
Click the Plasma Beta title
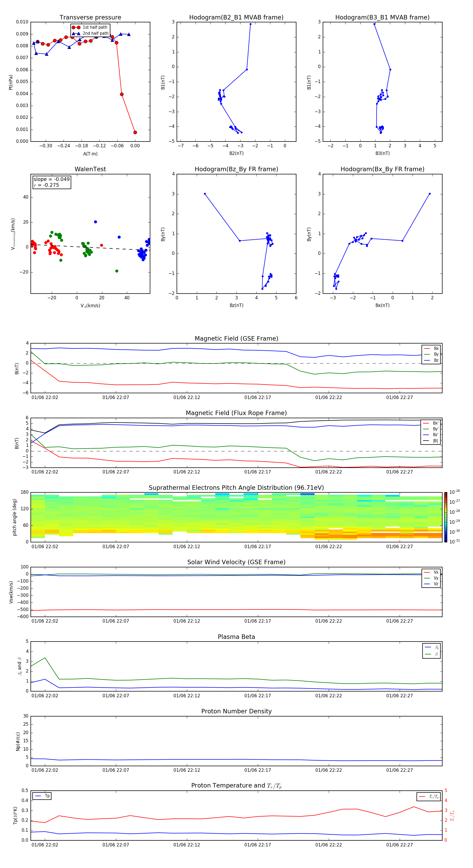tap(236, 637)
